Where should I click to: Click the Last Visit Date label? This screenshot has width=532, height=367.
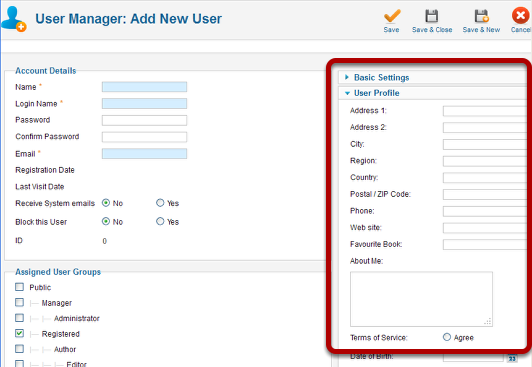click(x=40, y=187)
